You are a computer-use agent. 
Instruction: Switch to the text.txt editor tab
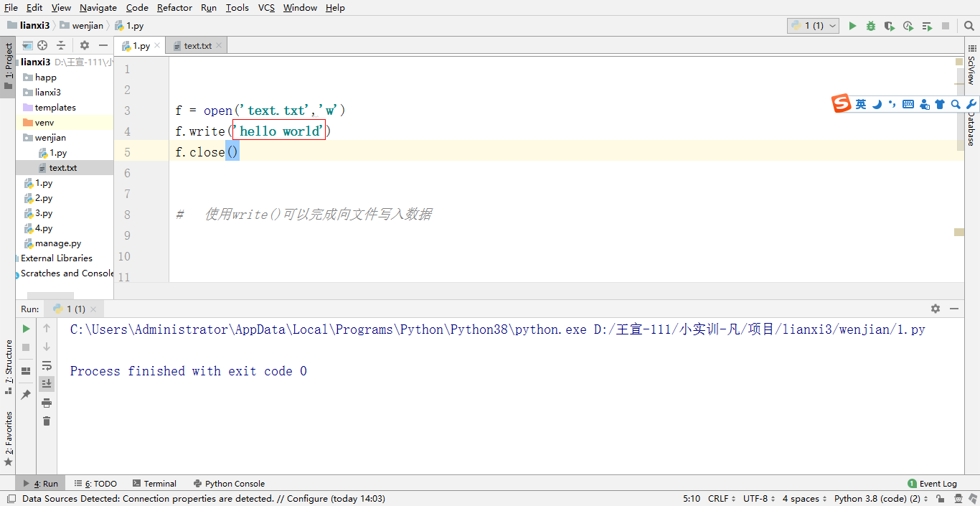click(x=197, y=45)
